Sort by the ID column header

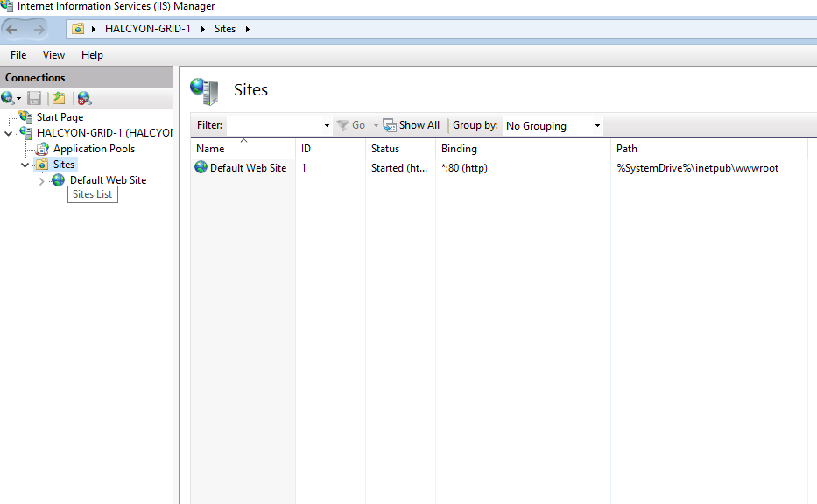pyautogui.click(x=330, y=149)
